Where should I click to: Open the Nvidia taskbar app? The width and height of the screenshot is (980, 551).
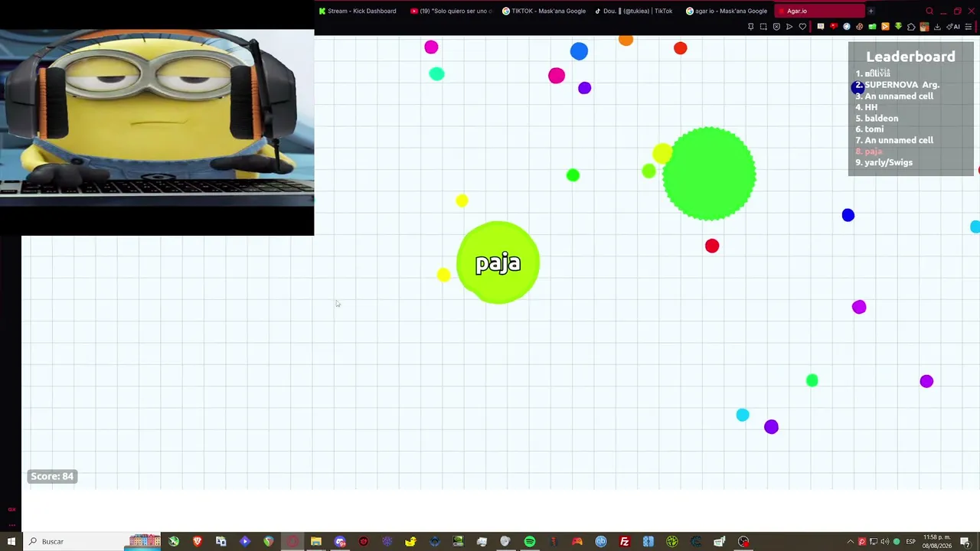458,542
